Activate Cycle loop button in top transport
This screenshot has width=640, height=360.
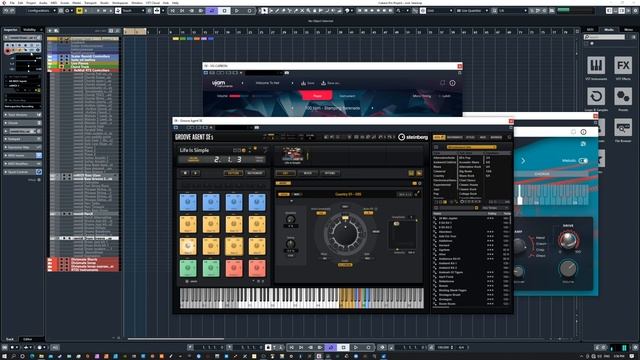coord(212,11)
